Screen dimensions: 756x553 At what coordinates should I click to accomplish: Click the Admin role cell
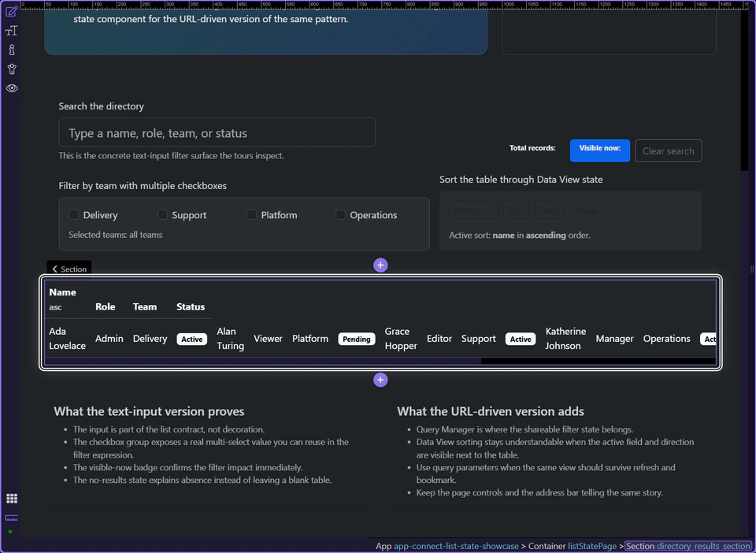pos(109,339)
